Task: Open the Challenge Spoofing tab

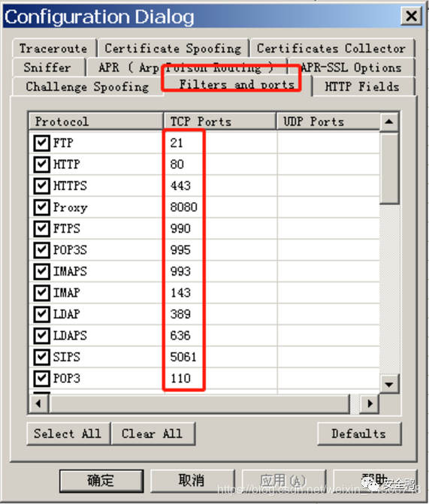Action: pyautogui.click(x=87, y=86)
